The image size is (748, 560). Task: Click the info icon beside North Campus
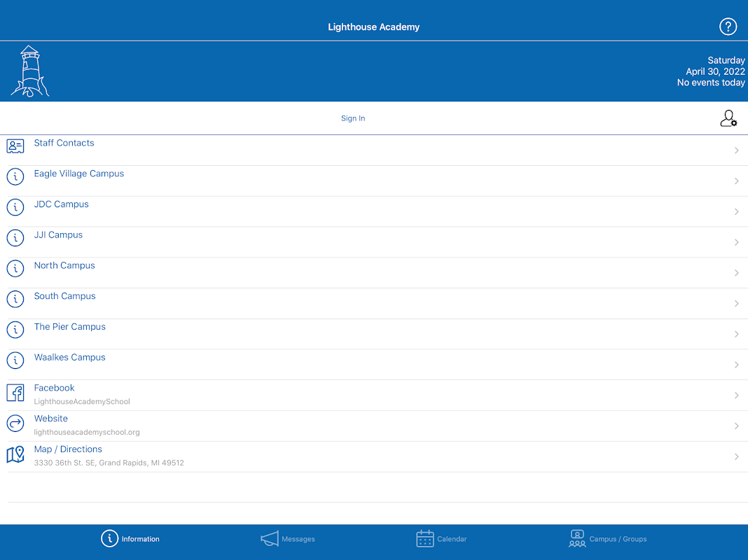(x=15, y=268)
